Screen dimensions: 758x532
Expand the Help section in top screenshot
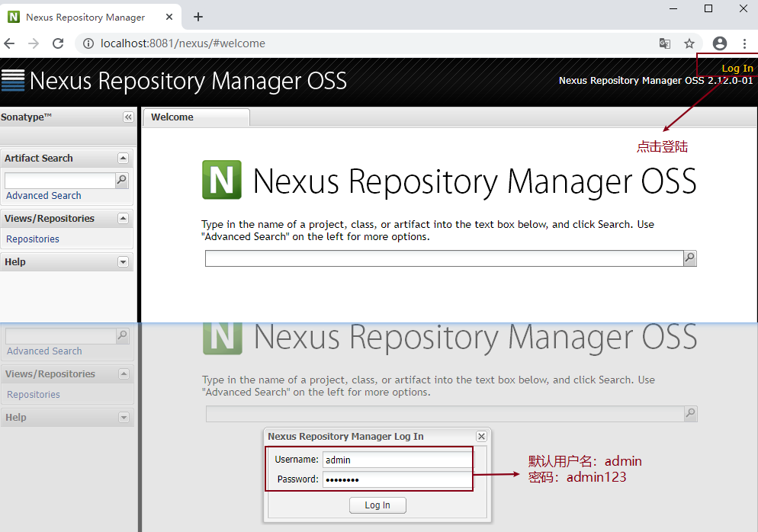[x=124, y=262]
